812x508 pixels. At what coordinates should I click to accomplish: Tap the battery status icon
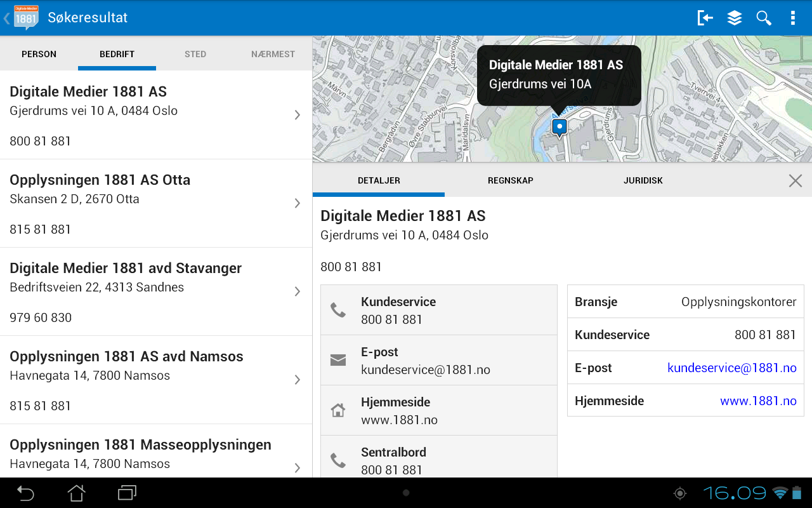point(797,493)
